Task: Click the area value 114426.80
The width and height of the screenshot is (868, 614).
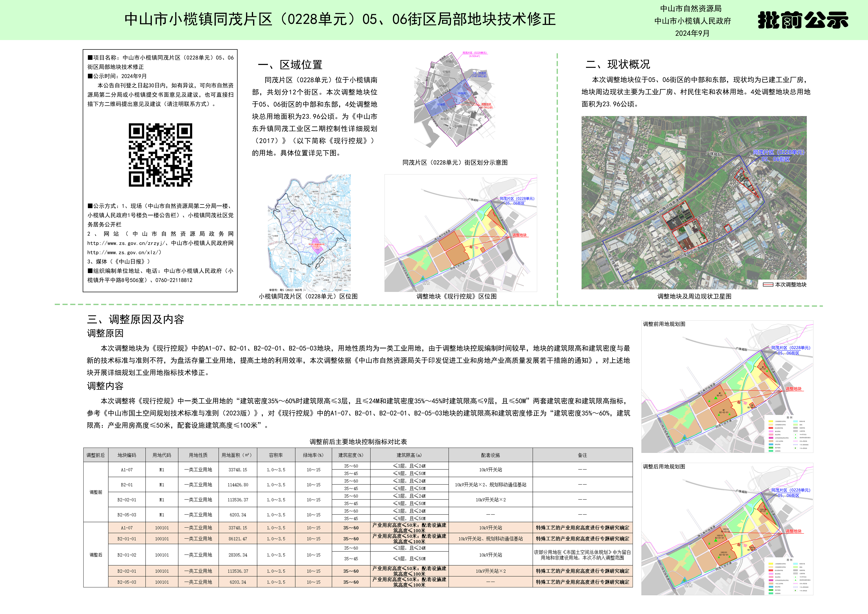Action: click(x=238, y=485)
